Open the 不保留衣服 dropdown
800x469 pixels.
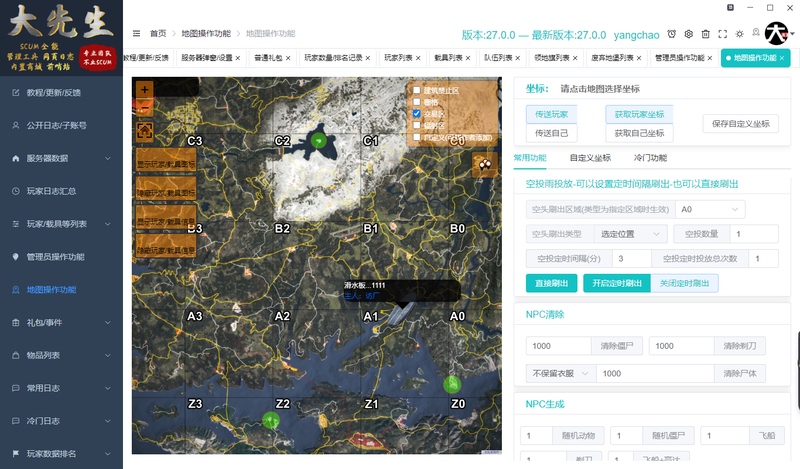click(561, 374)
